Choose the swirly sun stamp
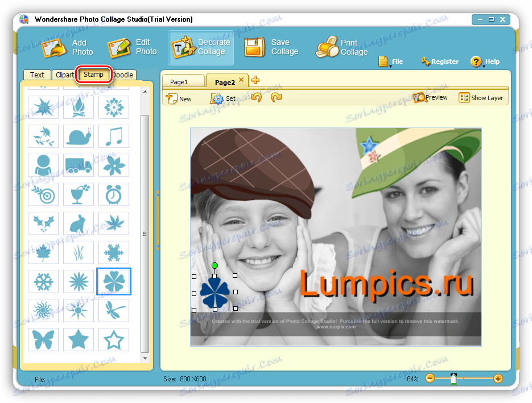This screenshot has height=403, width=532. [x=43, y=310]
